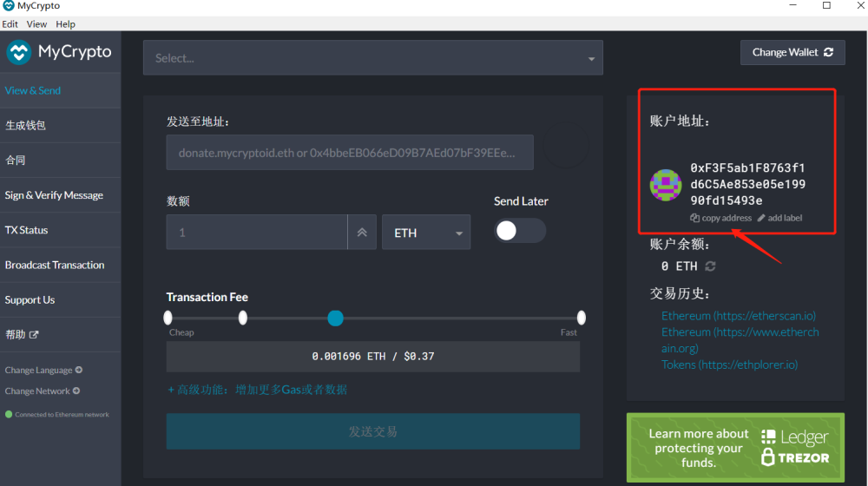Click the 0.001696 ETH / $0.37 fee display

pyautogui.click(x=373, y=357)
